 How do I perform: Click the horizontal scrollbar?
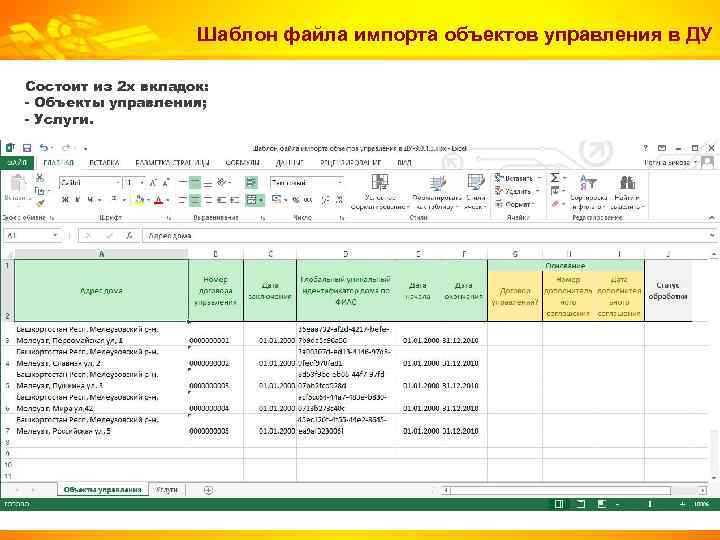[574, 490]
